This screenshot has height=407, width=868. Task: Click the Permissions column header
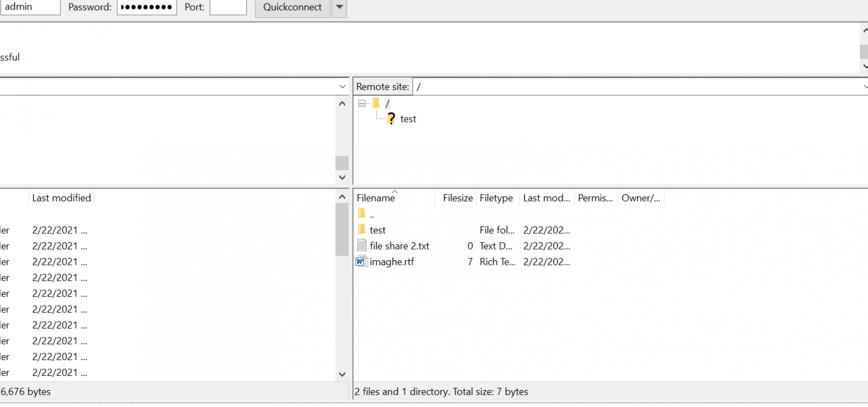[x=595, y=198]
